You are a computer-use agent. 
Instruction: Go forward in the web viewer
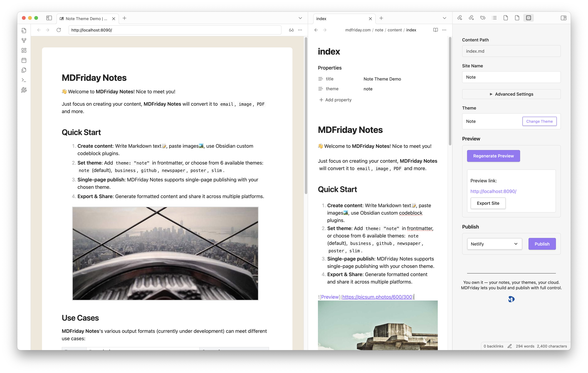click(x=48, y=30)
